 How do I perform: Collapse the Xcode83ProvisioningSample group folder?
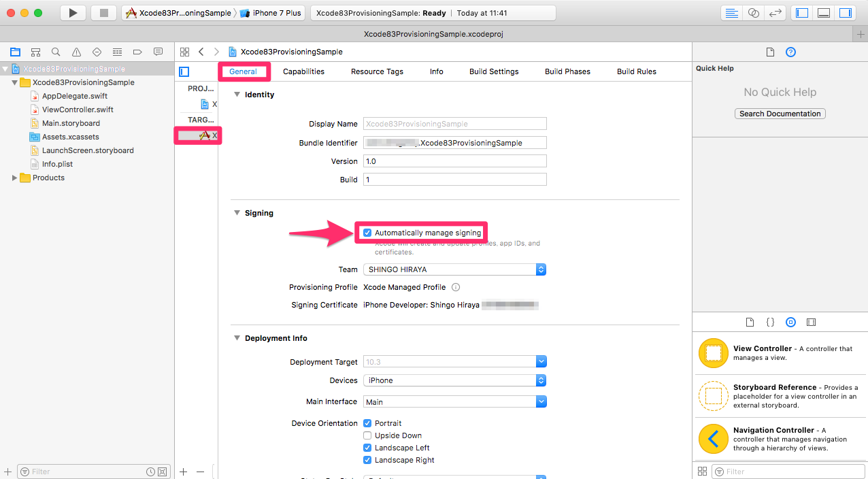15,82
